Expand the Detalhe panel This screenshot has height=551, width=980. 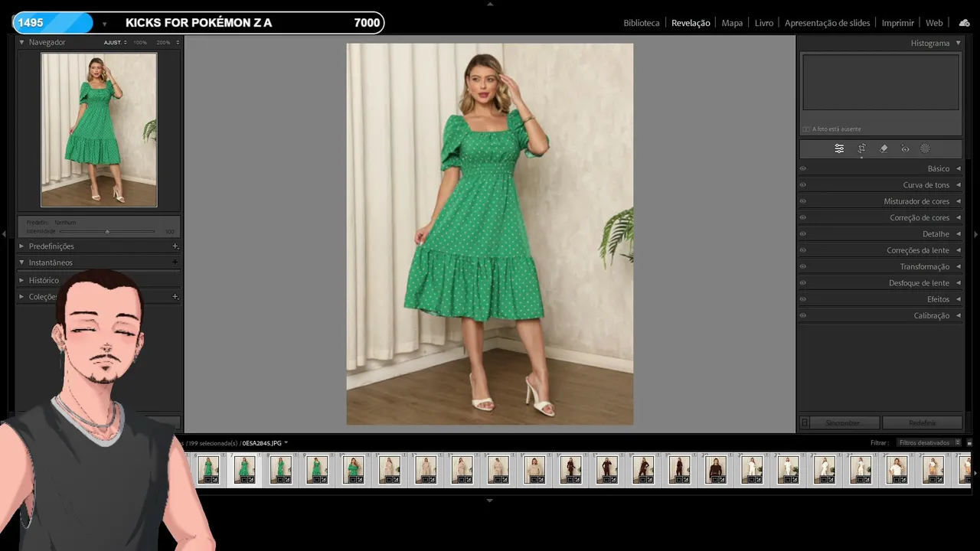[x=958, y=234]
